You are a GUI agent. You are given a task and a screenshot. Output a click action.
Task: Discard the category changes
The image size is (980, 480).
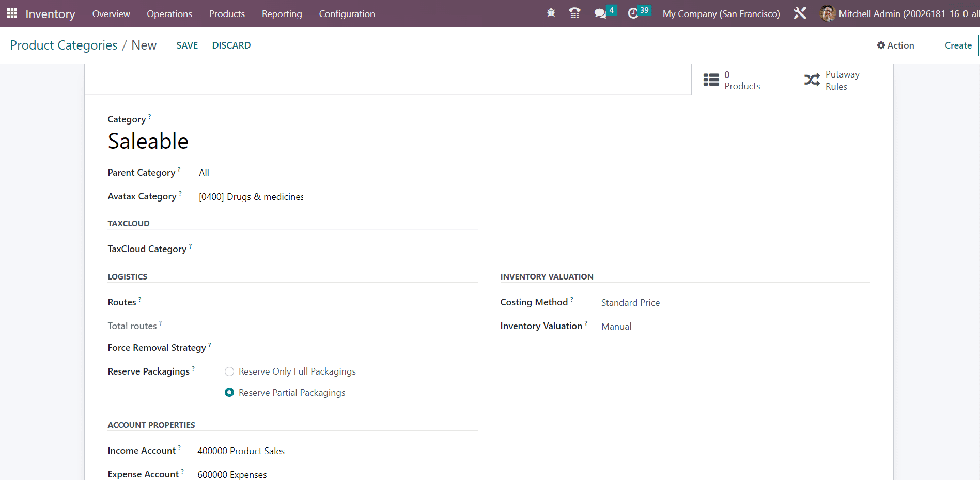231,45
